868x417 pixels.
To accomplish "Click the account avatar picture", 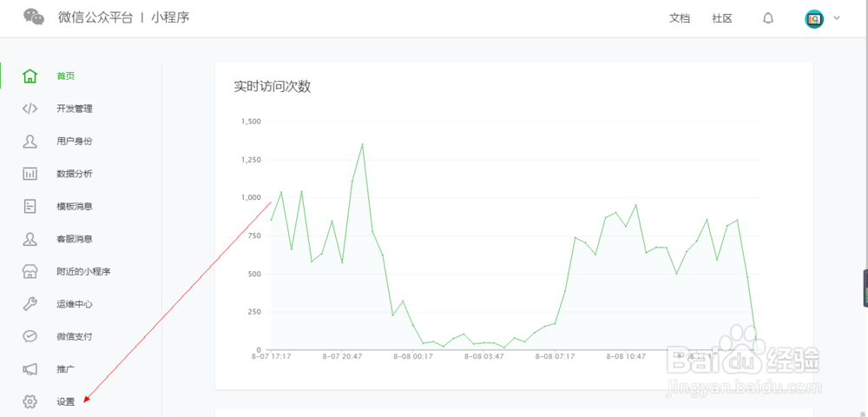I will [x=814, y=19].
